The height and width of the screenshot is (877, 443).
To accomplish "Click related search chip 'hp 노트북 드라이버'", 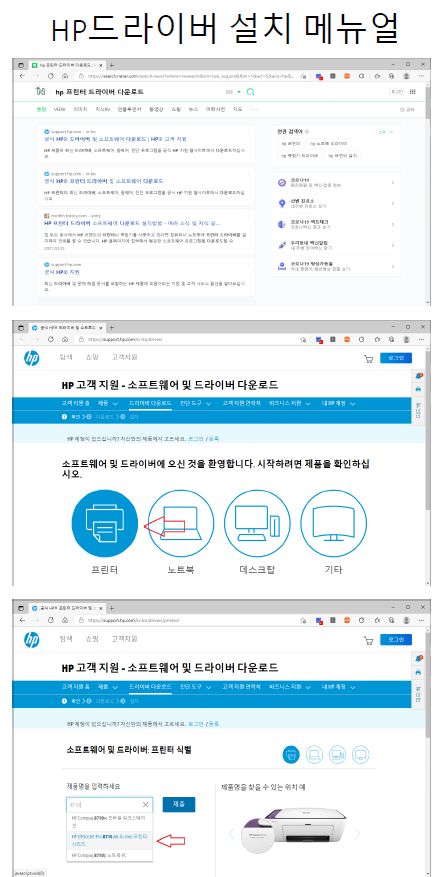I will [x=331, y=143].
